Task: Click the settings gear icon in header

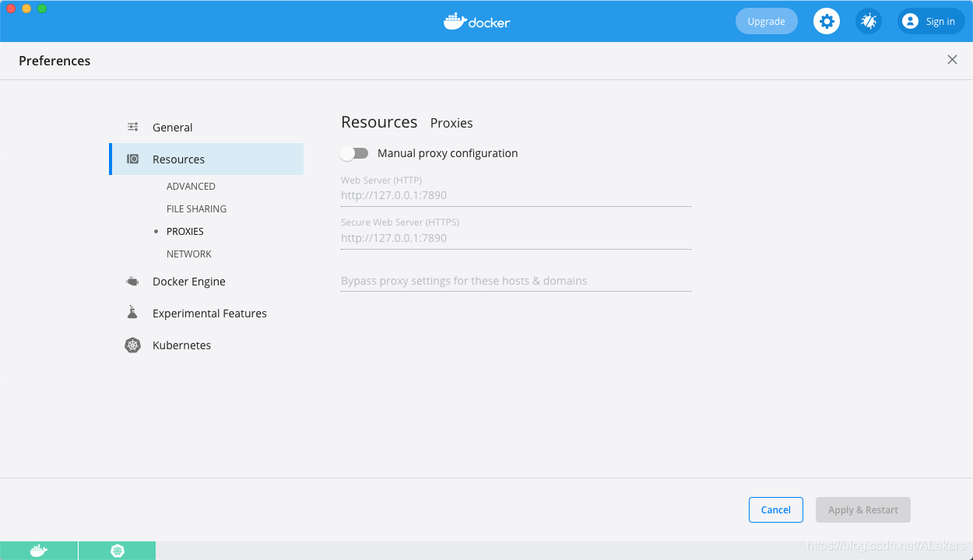Action: (827, 21)
